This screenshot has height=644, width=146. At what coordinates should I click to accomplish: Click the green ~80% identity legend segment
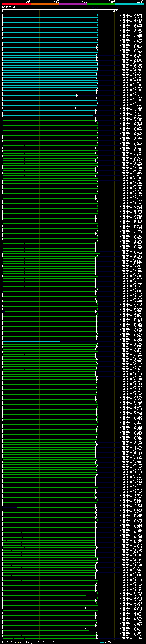(x=101, y=4)
